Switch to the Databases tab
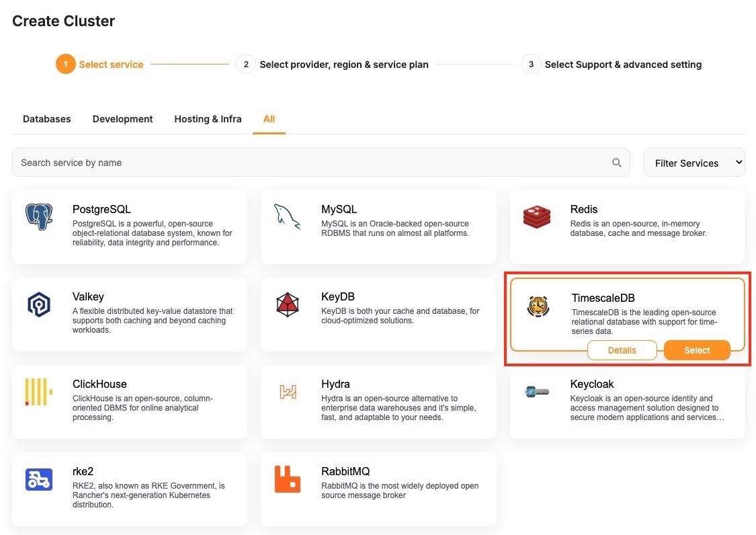The height and width of the screenshot is (535, 756). [x=46, y=119]
